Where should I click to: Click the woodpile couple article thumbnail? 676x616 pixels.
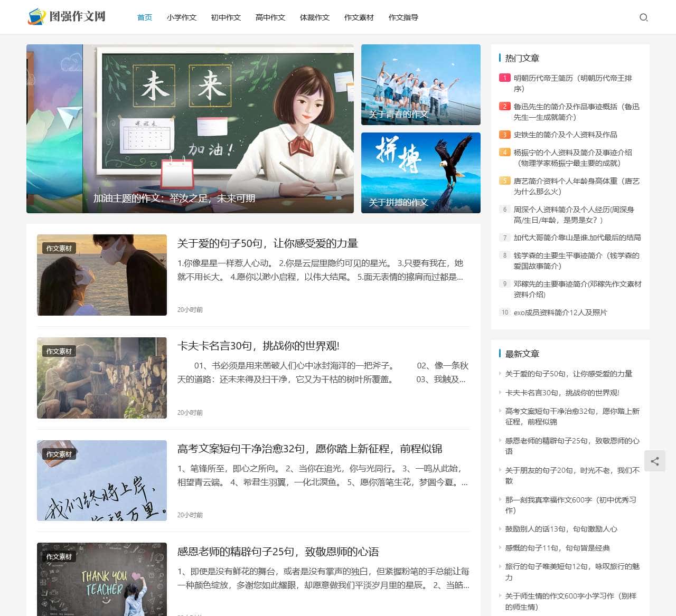[x=102, y=378]
